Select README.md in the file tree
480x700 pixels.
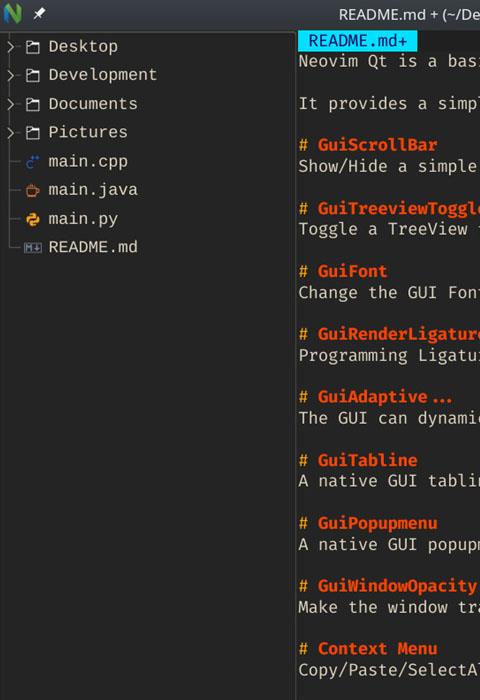pos(93,247)
